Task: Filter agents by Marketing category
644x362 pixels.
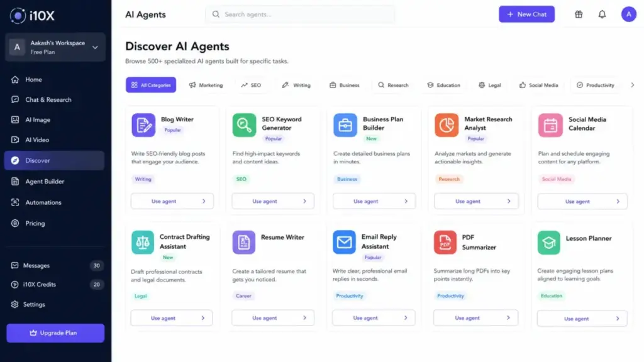Action: (x=206, y=85)
